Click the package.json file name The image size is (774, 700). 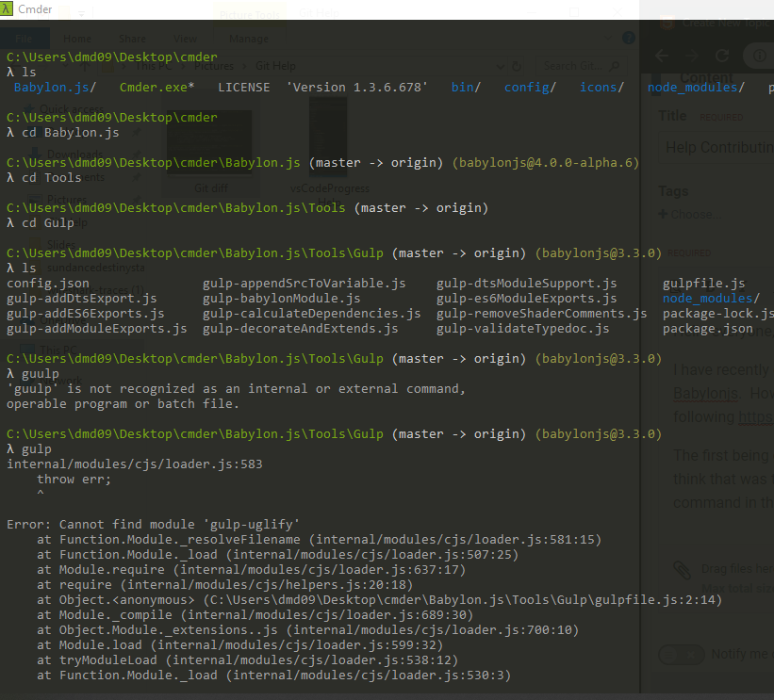click(x=708, y=329)
